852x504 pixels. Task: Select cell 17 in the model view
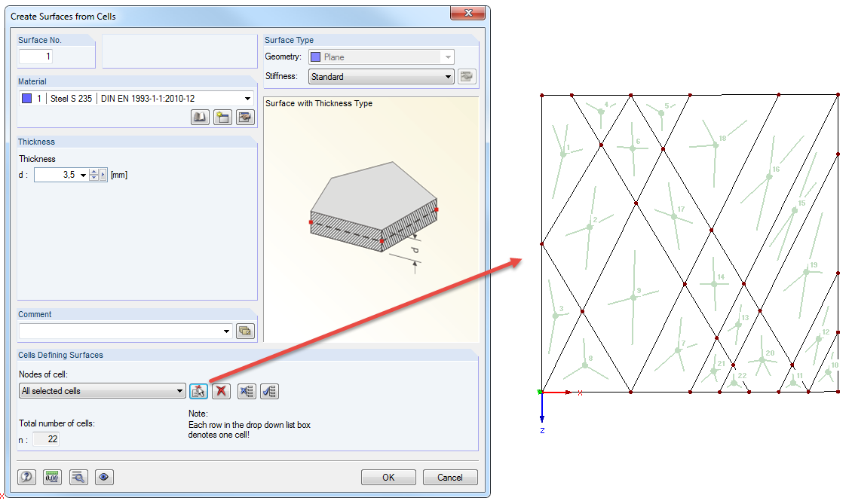[674, 216]
